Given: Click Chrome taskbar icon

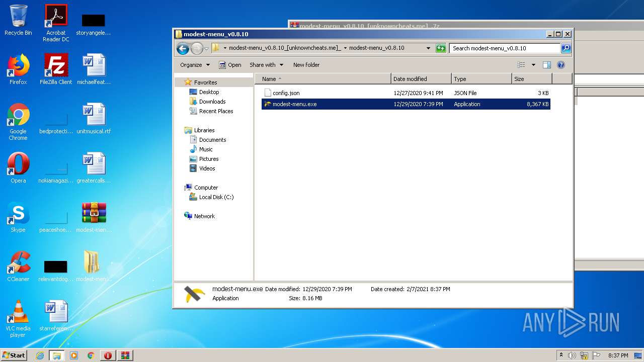Looking at the screenshot, I should pos(91,355).
